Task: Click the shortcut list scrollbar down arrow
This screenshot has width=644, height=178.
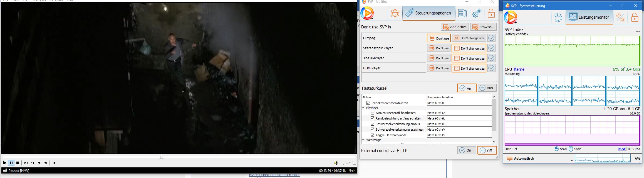Action: (494, 142)
